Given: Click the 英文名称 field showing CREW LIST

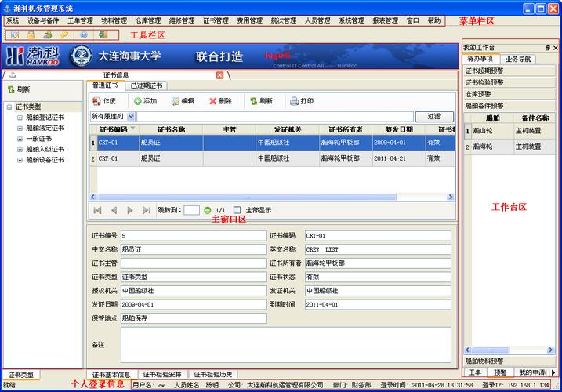Looking at the screenshot, I should (x=378, y=249).
